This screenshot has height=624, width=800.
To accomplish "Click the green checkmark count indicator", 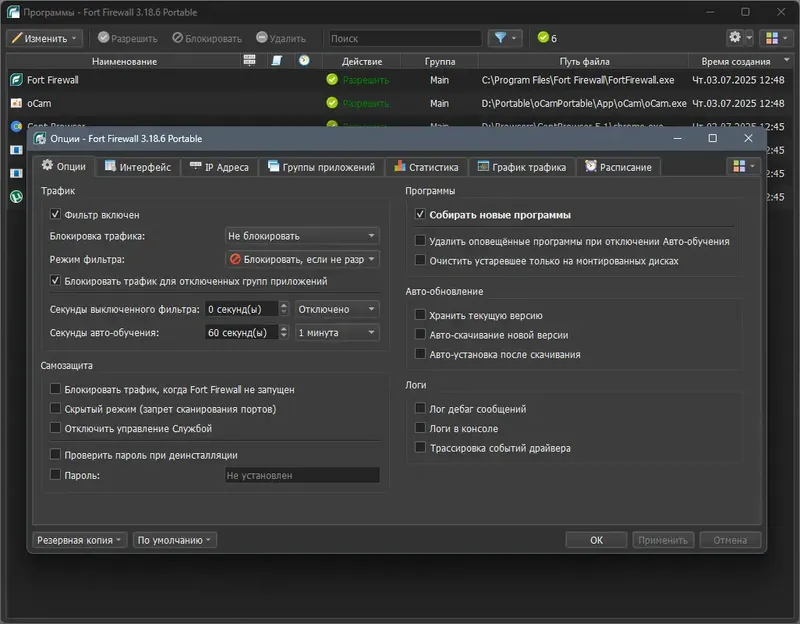I will click(x=547, y=38).
